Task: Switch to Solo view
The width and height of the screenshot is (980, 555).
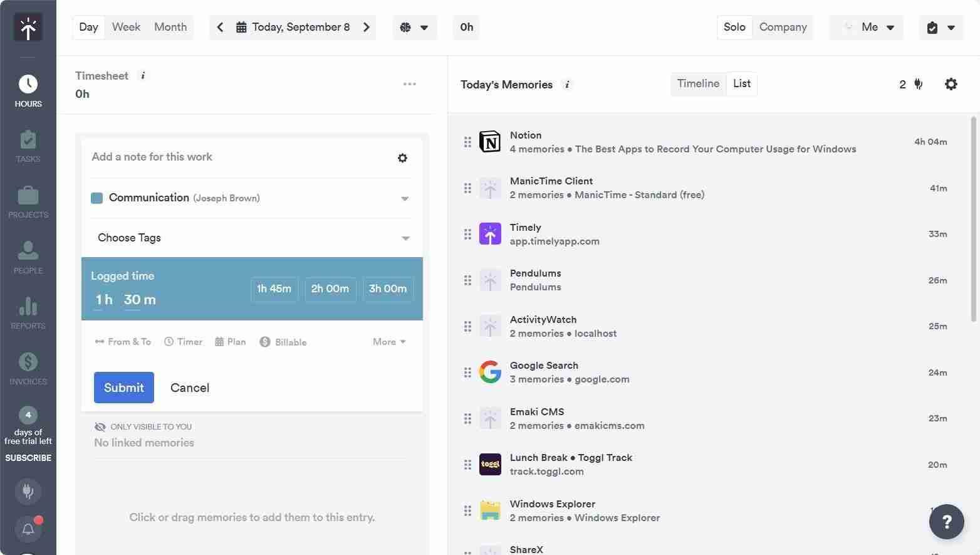Action: pos(734,27)
